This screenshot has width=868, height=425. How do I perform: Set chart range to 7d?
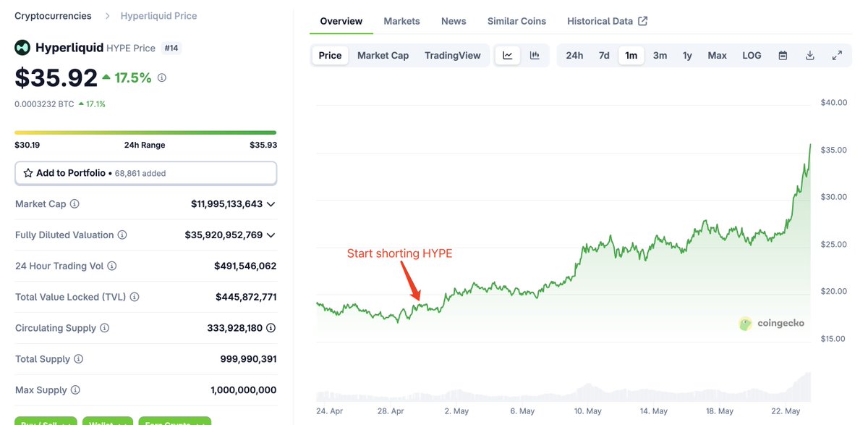tap(604, 55)
